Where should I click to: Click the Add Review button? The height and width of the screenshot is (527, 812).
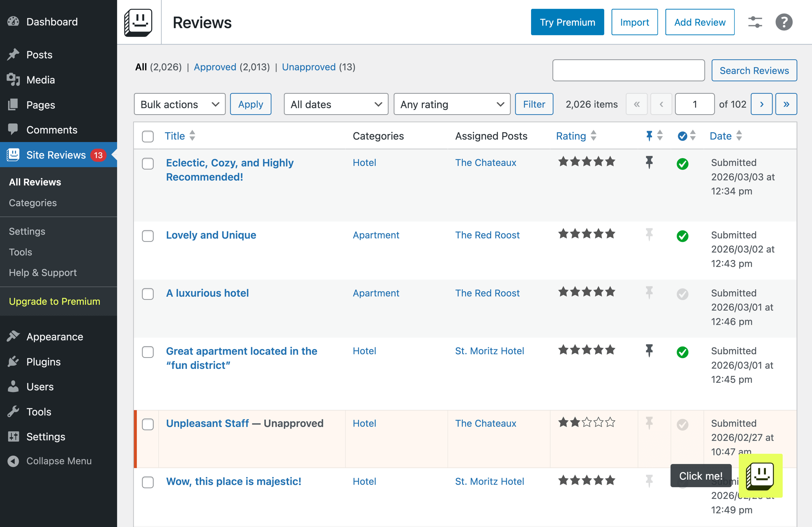[699, 22]
